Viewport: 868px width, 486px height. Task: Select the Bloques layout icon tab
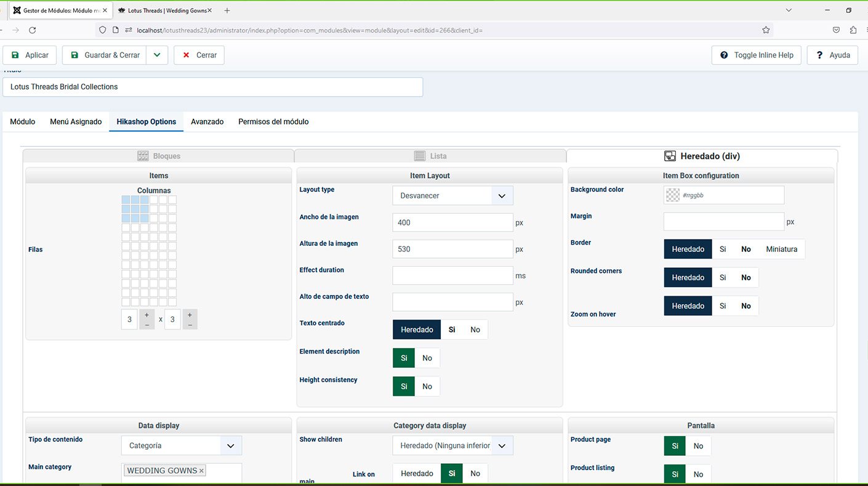coord(159,156)
